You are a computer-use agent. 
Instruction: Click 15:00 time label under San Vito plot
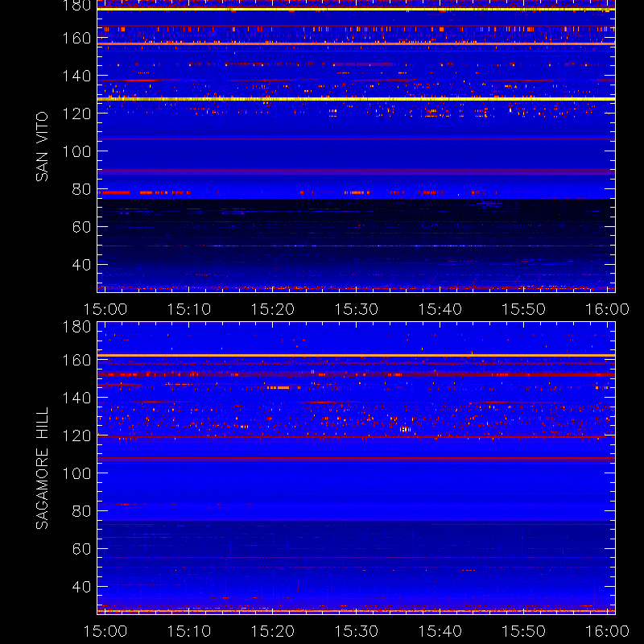tap(105, 309)
